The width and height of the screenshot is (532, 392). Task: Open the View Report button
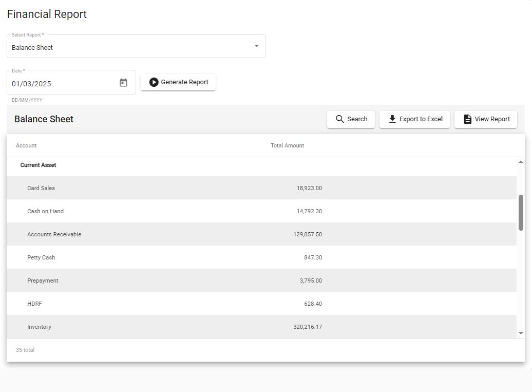[485, 119]
